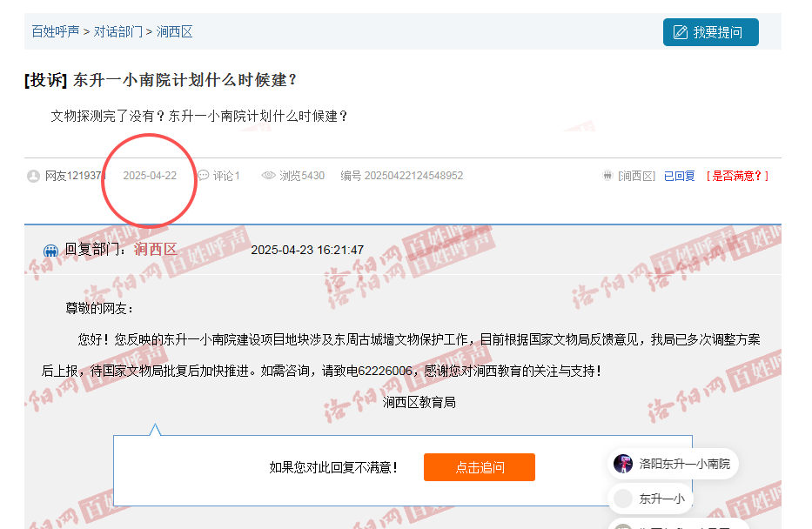Select 涧西区 in the breadcrumb path
This screenshot has height=529, width=812.
coord(174,31)
